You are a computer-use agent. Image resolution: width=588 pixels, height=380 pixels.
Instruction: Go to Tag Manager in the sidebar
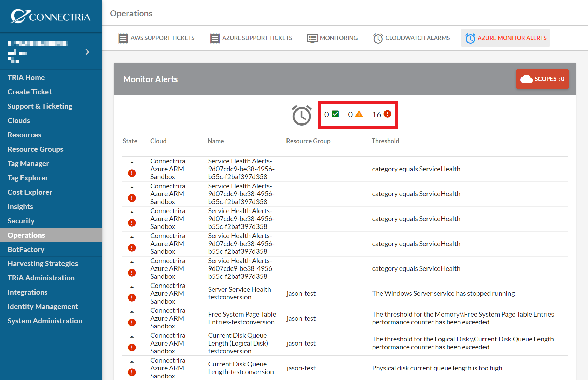pyautogui.click(x=28, y=163)
